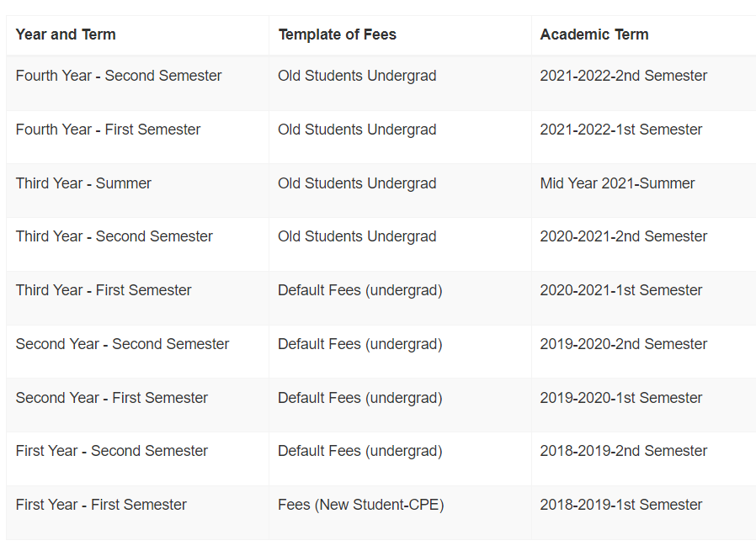Viewport: 756px width, 551px height.
Task: Select the Mid Year 2021-Summer term cell
Action: click(617, 183)
